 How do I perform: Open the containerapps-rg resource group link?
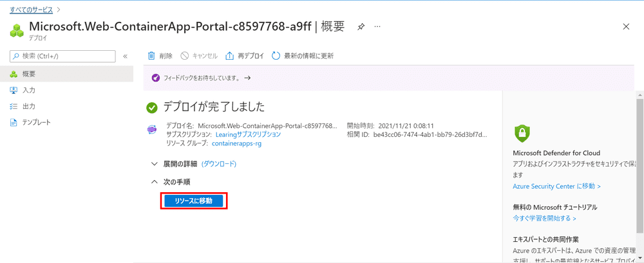tap(236, 143)
